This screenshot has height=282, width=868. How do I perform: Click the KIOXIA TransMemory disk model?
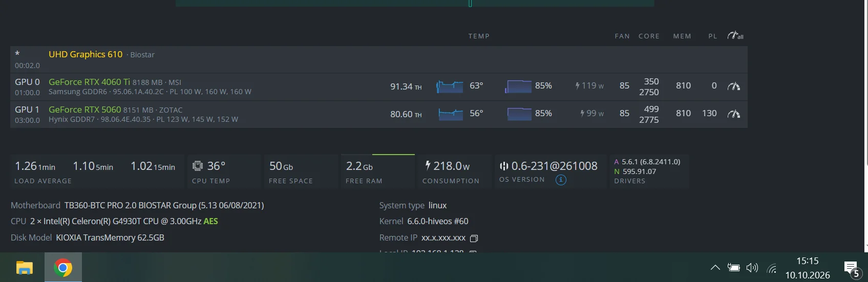(x=110, y=237)
